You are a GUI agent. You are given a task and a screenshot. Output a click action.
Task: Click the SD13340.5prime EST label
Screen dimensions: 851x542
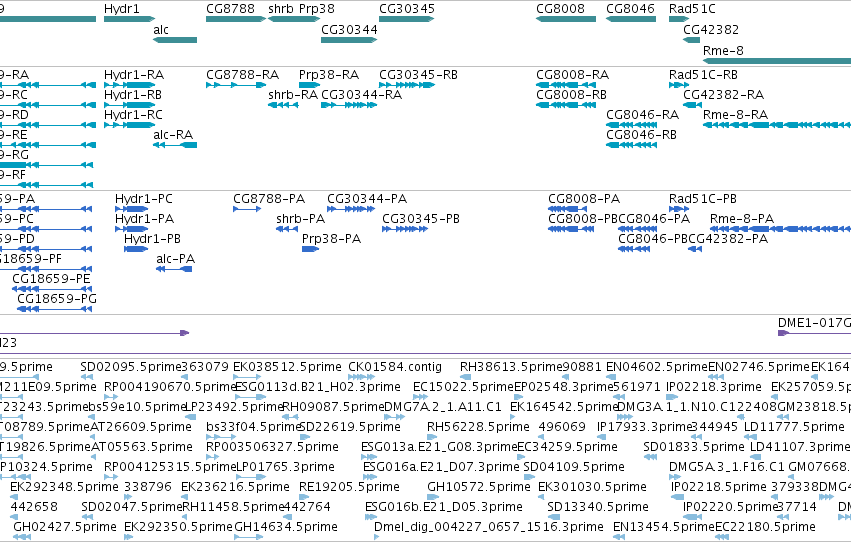pos(598,507)
